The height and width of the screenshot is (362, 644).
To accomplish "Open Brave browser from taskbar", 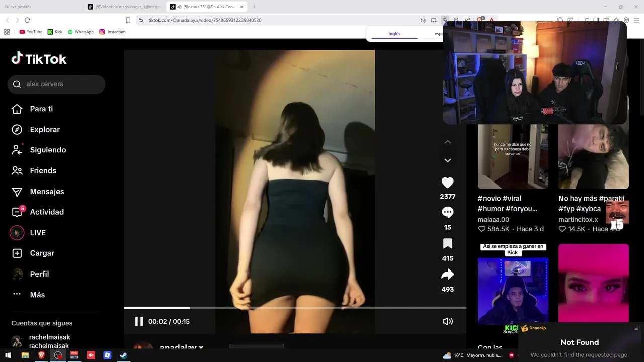I will pyautogui.click(x=41, y=355).
